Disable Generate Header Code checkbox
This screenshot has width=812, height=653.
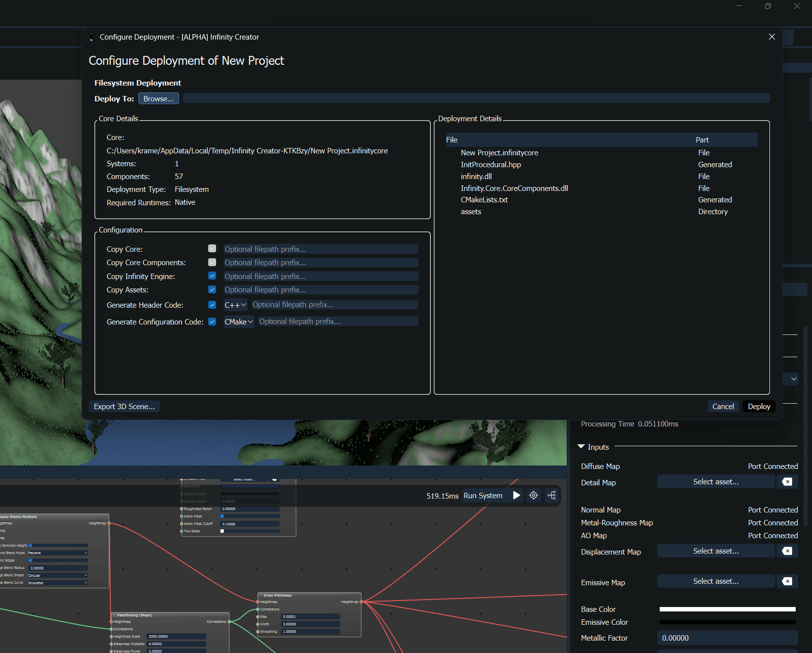(212, 305)
